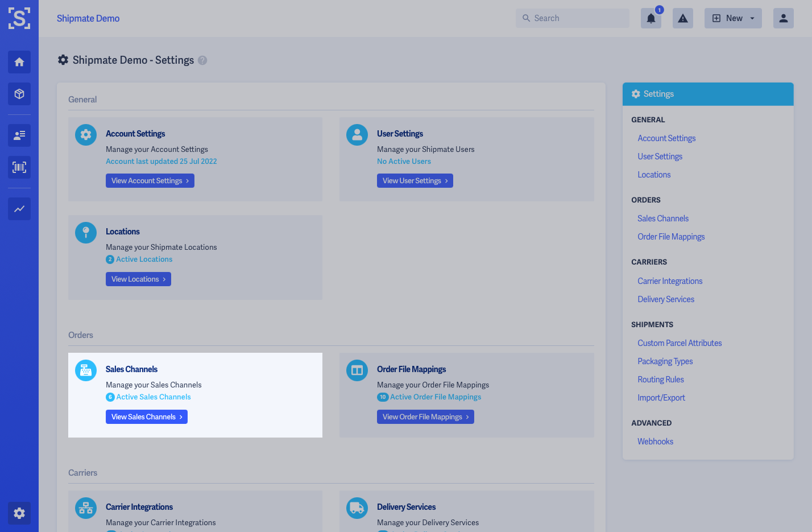Open Webhooks menu link
The width and height of the screenshot is (812, 532).
655,442
